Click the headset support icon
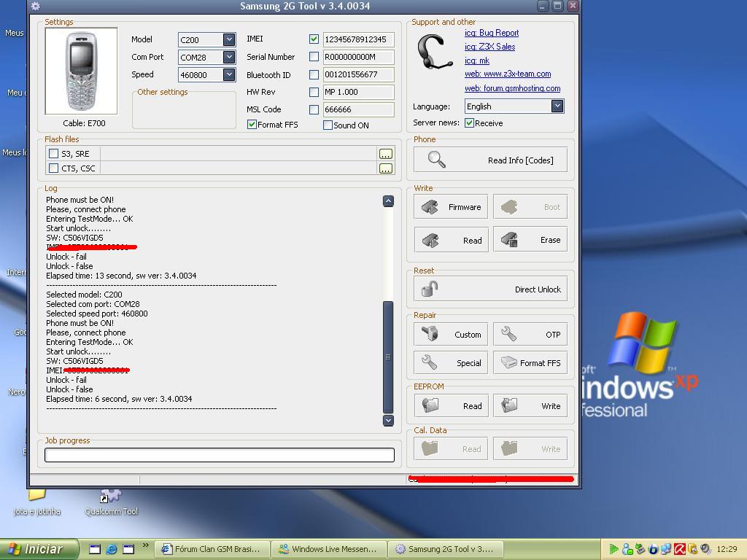This screenshot has width=747, height=560. pos(435,52)
